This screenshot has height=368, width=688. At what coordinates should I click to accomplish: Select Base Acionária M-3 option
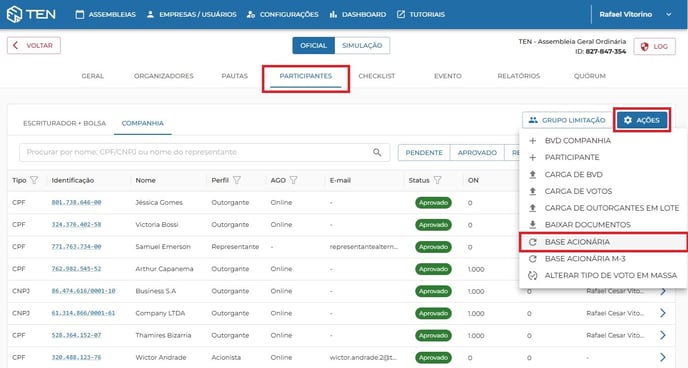click(603, 259)
